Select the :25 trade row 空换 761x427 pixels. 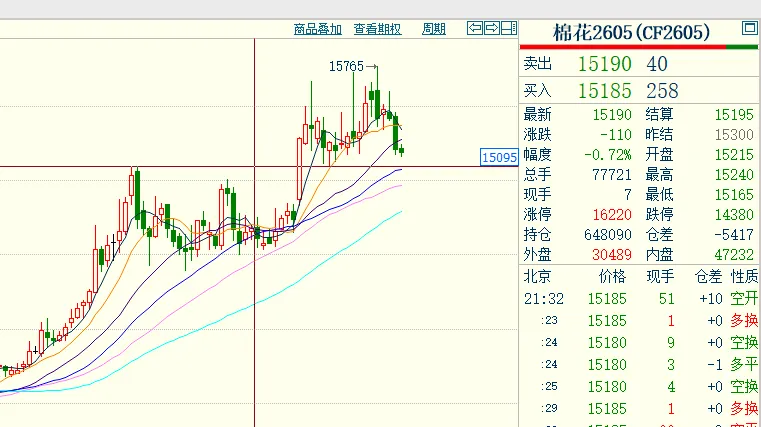640,387
